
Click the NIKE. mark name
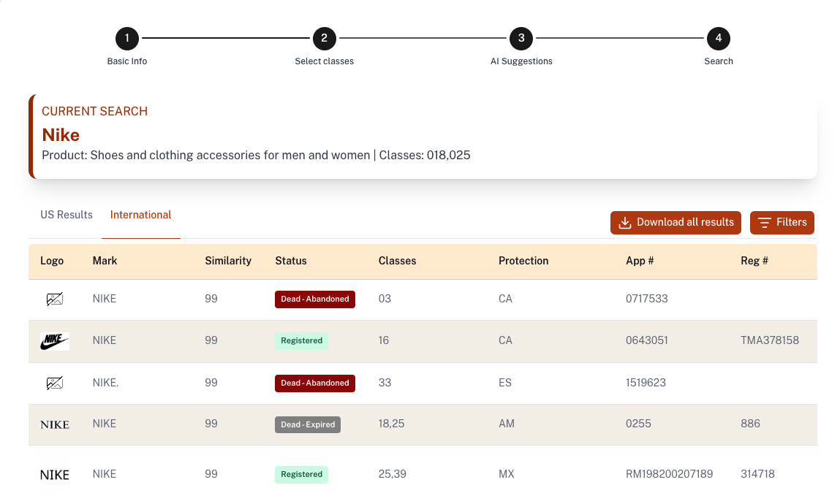pos(105,383)
